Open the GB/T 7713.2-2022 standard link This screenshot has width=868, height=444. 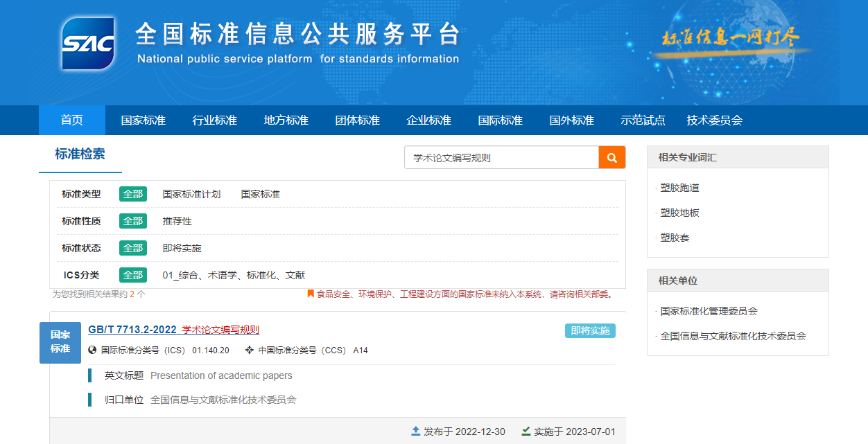tap(132, 330)
